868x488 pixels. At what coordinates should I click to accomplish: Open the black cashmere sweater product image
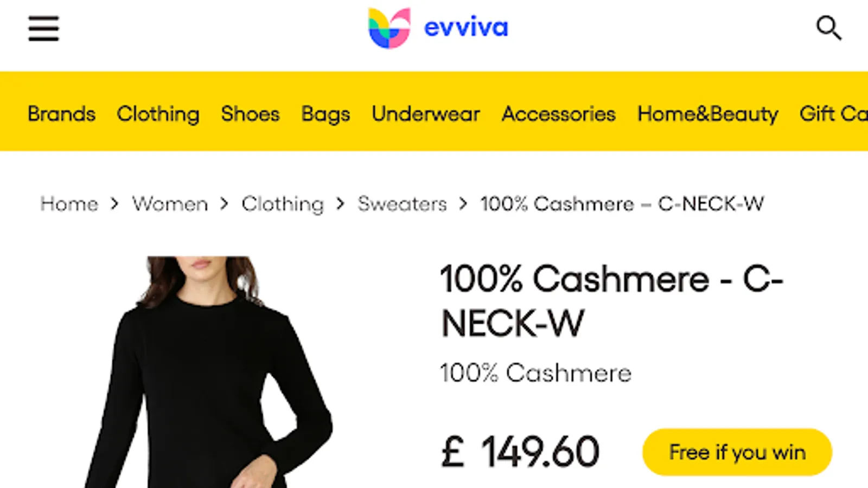(x=209, y=372)
